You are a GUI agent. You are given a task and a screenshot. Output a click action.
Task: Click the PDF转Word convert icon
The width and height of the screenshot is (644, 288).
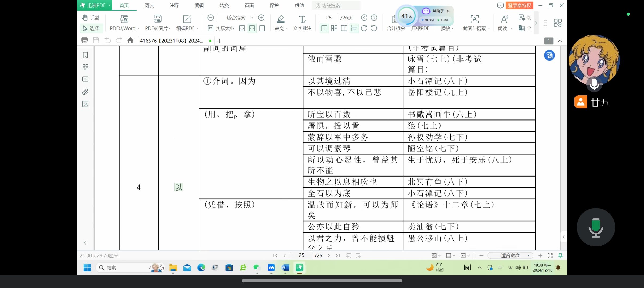coord(124,19)
